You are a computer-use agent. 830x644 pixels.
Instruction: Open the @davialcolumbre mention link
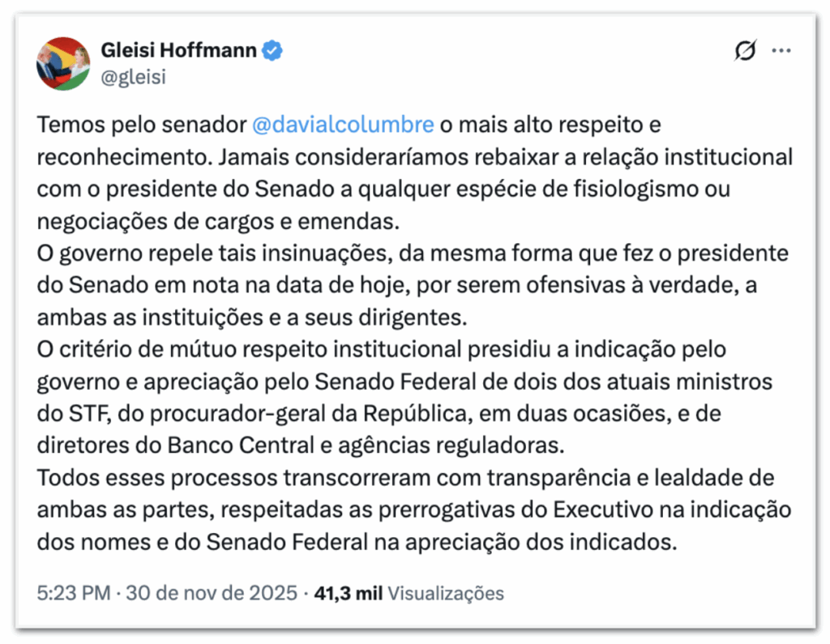(x=344, y=126)
